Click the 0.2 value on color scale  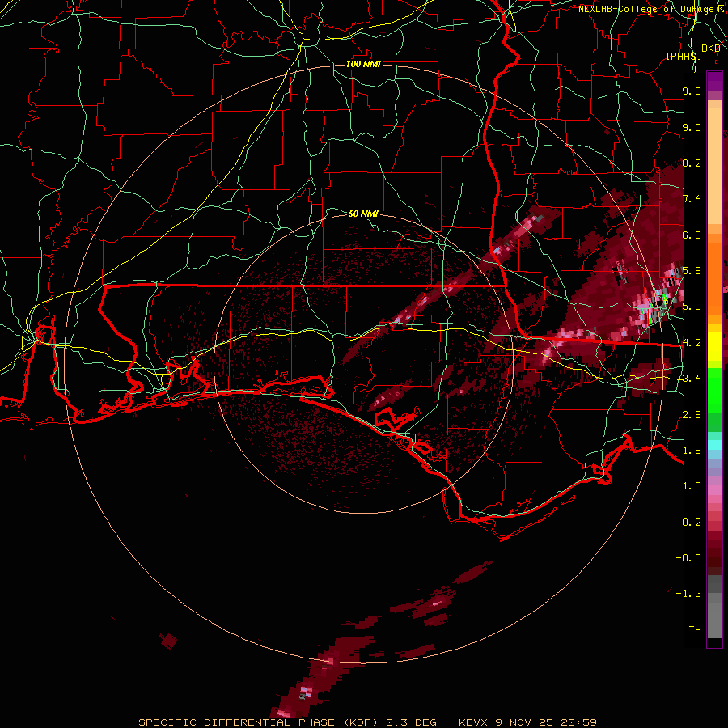(692, 523)
